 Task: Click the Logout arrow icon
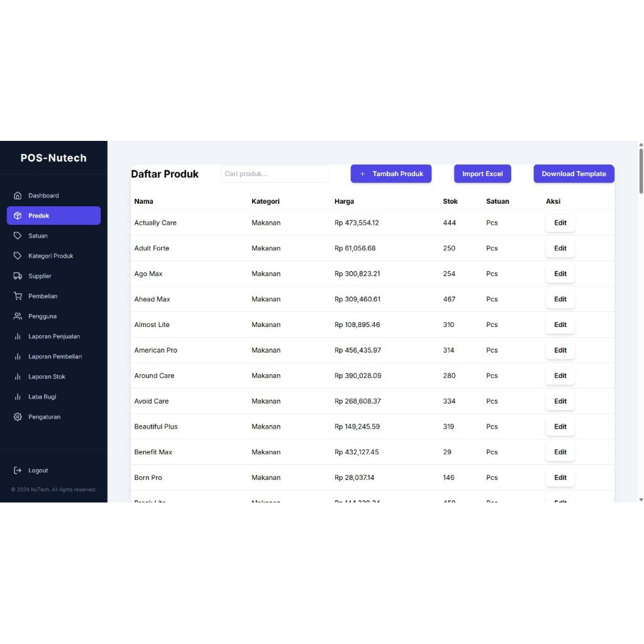tap(18, 470)
